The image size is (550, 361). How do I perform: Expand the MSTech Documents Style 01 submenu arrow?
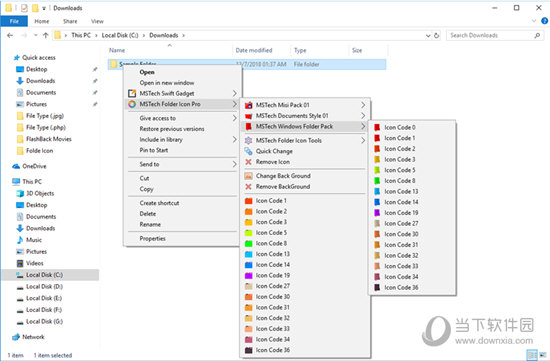point(363,116)
